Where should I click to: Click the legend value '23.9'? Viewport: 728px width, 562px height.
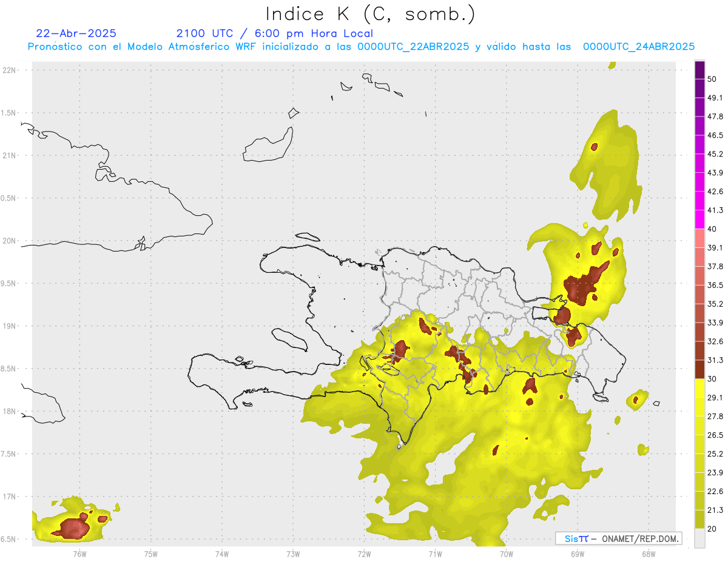715,473
